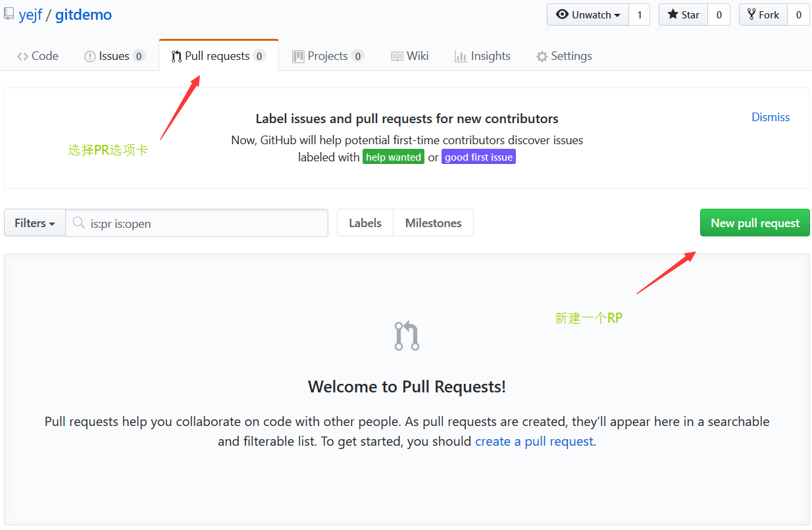Screen dimensions: 812x530
Task: Click the green help wanted label
Action: (x=393, y=157)
